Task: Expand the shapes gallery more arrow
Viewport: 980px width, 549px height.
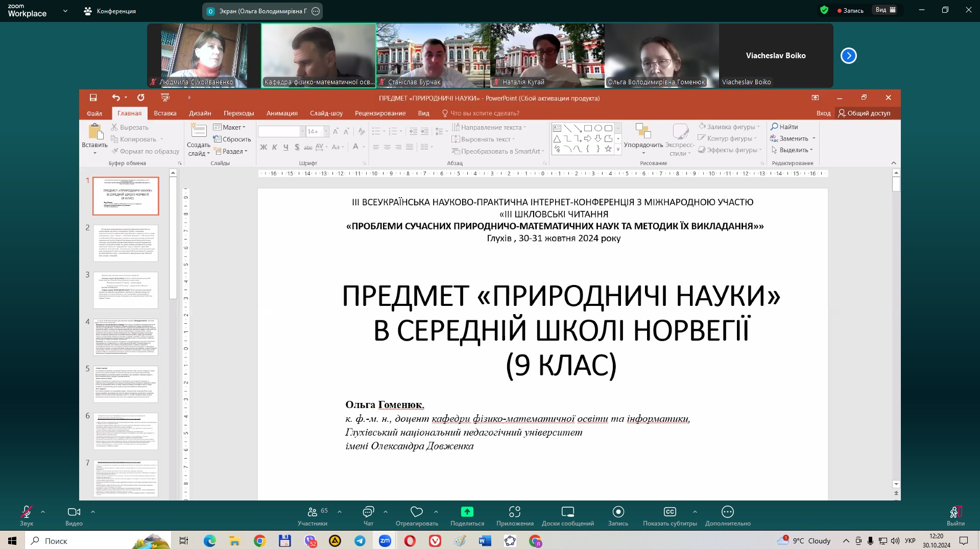Action: click(x=618, y=149)
